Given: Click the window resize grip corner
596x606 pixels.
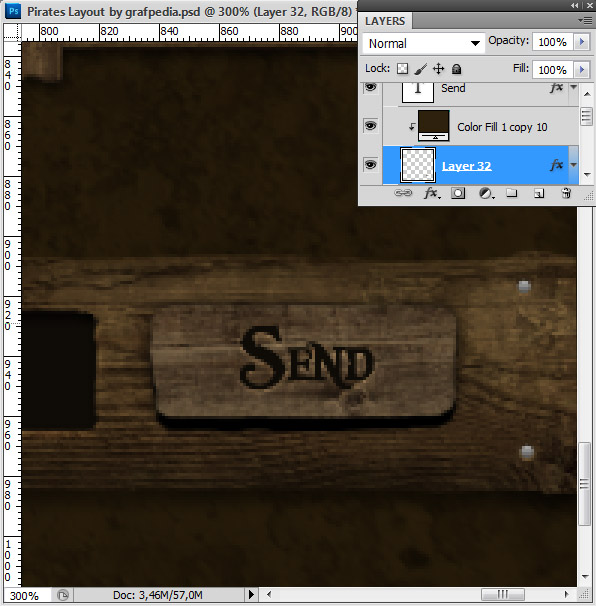Looking at the screenshot, I should point(585,594).
